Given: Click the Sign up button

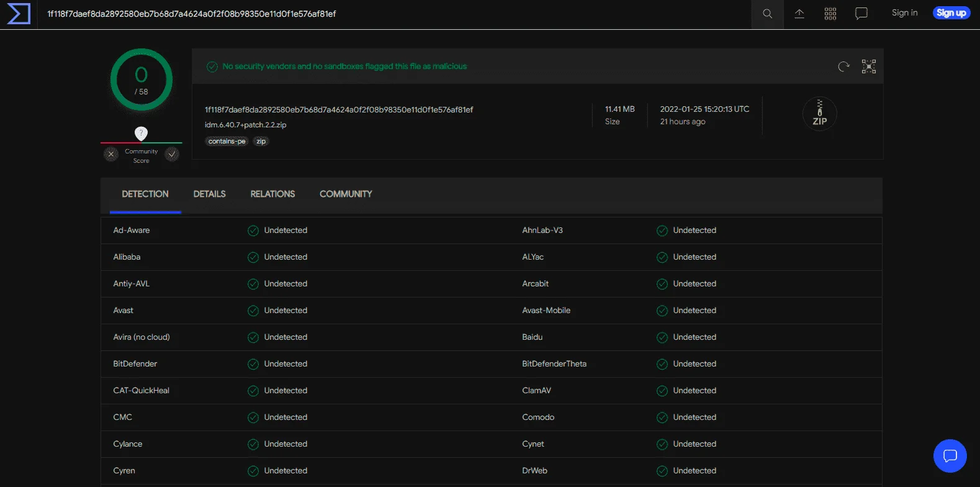Looking at the screenshot, I should (x=951, y=13).
